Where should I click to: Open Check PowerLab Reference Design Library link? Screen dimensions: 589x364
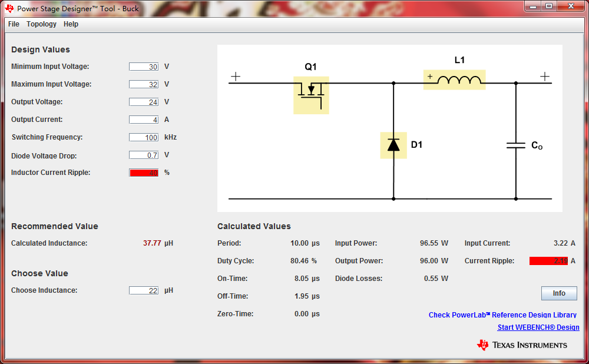[502, 315]
